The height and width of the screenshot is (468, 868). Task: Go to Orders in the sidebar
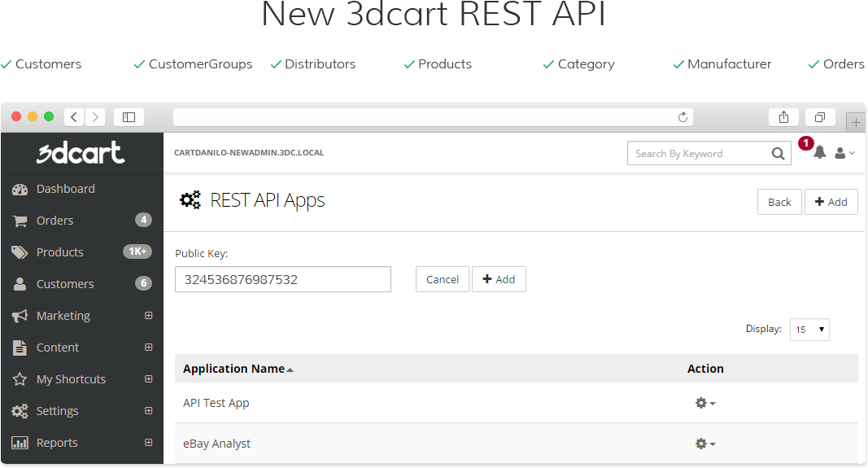point(55,221)
